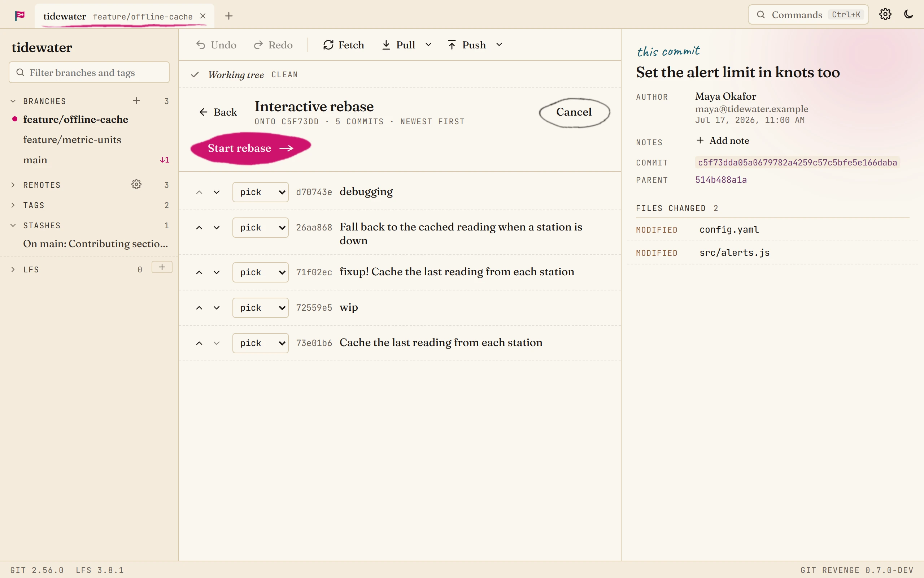Screen dimensions: 924x578
Task: Focus the Filter branches and tags field
Action: click(89, 72)
